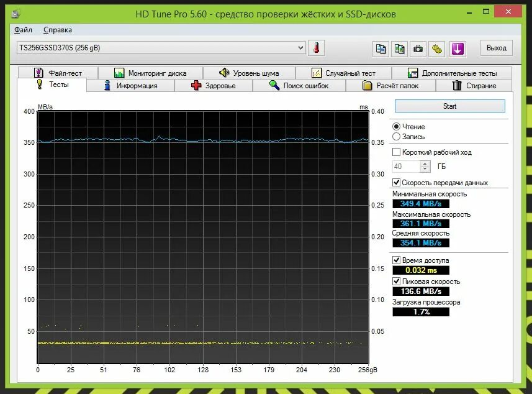Increase short stroke value with up arrow
The image size is (532, 394).
pyautogui.click(x=425, y=163)
